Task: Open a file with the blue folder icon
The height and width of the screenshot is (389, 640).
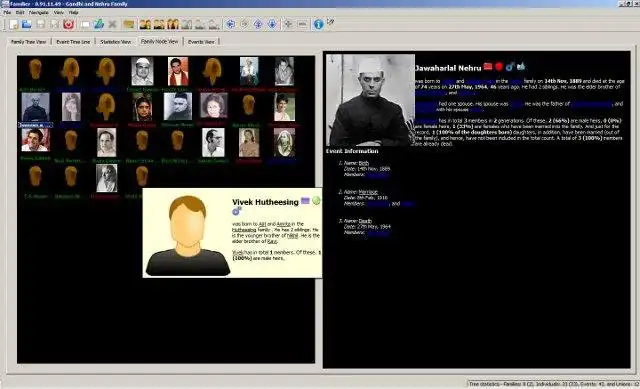Action: [27, 24]
